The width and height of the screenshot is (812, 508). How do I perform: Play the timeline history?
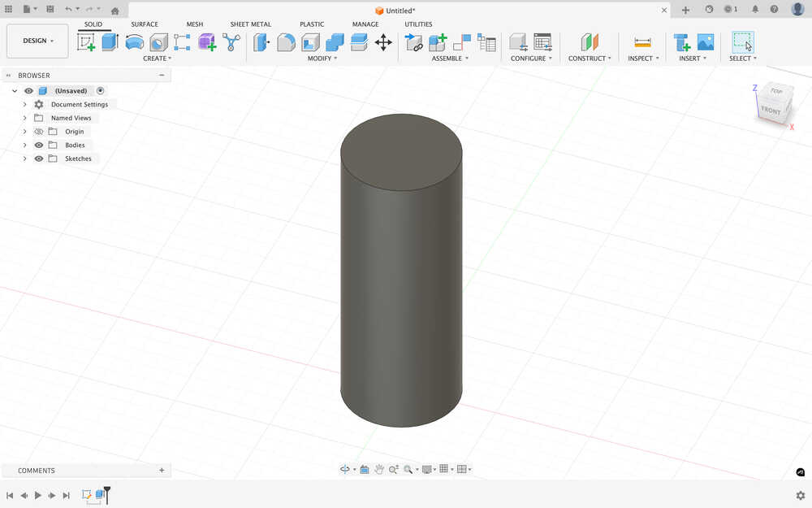38,496
